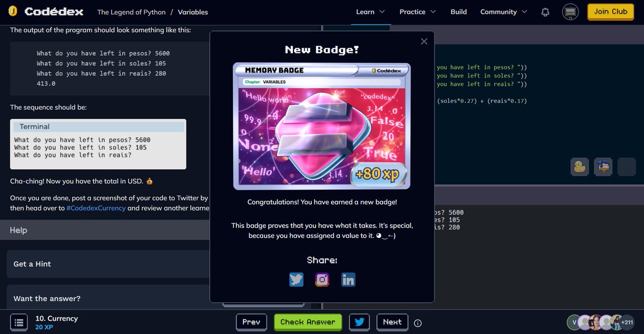The width and height of the screenshot is (644, 334).
Task: Go to the Build page
Action: (458, 12)
